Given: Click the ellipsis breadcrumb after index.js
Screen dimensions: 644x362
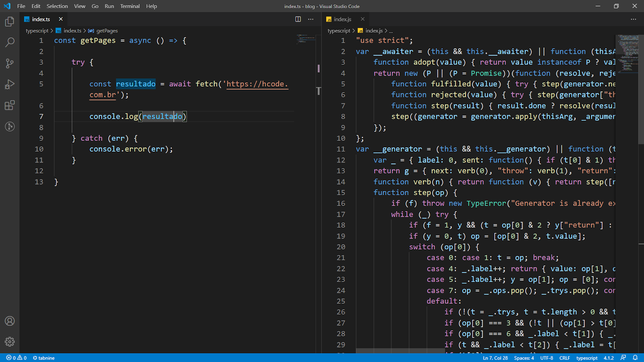Looking at the screenshot, I should 391,31.
